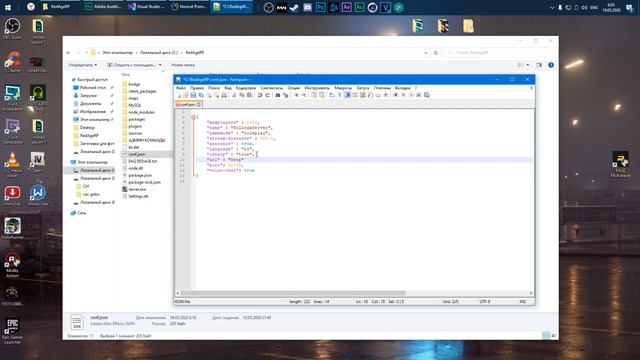Select Этот компьютер root in navigation pane

click(93, 162)
